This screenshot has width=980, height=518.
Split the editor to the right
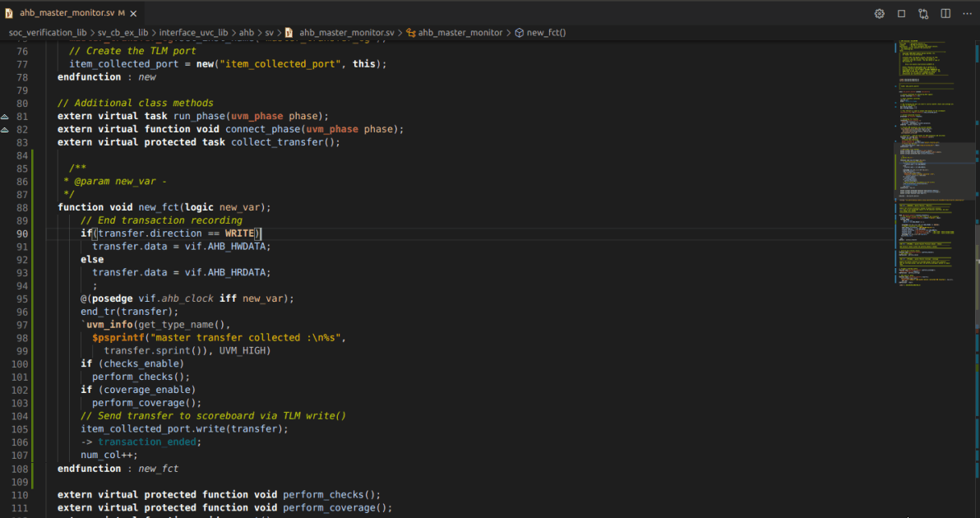[945, 14]
